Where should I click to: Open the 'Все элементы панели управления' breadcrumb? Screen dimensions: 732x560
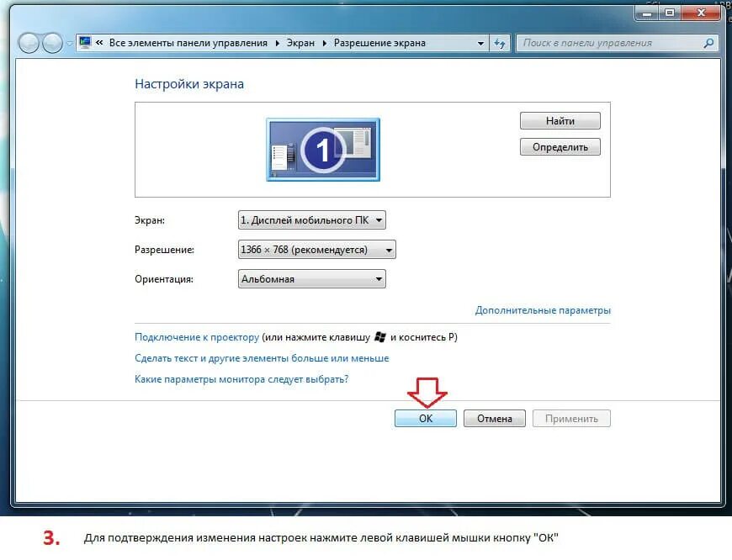point(188,43)
